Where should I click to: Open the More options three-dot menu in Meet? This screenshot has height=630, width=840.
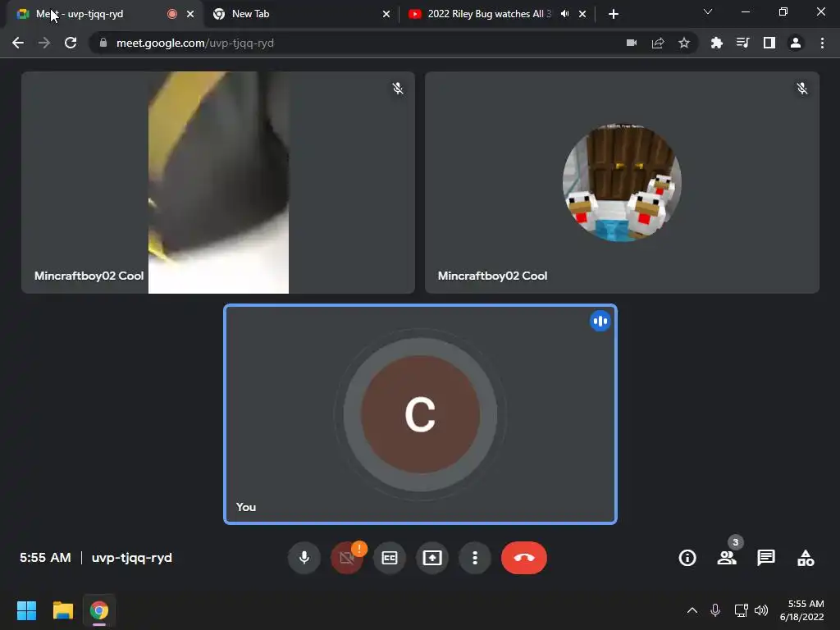(475, 558)
